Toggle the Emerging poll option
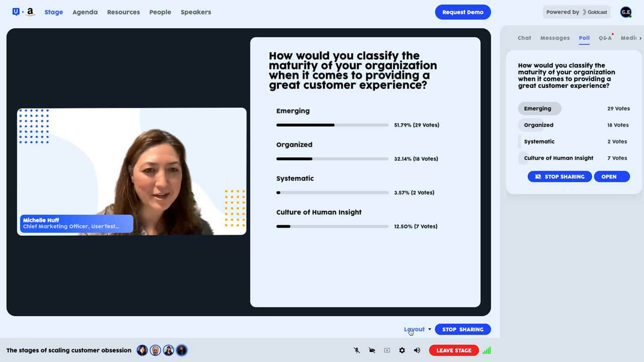Image resolution: width=644 pixels, height=362 pixels. pyautogui.click(x=539, y=108)
